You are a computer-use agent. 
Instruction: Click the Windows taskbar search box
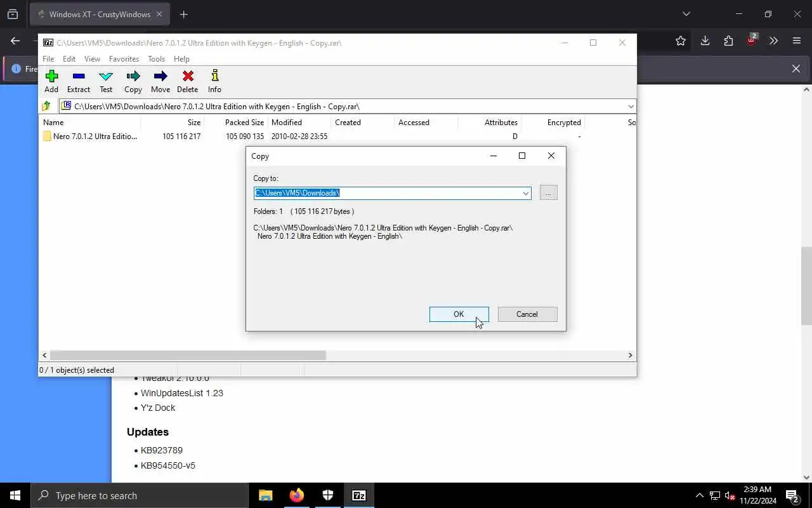tap(140, 495)
